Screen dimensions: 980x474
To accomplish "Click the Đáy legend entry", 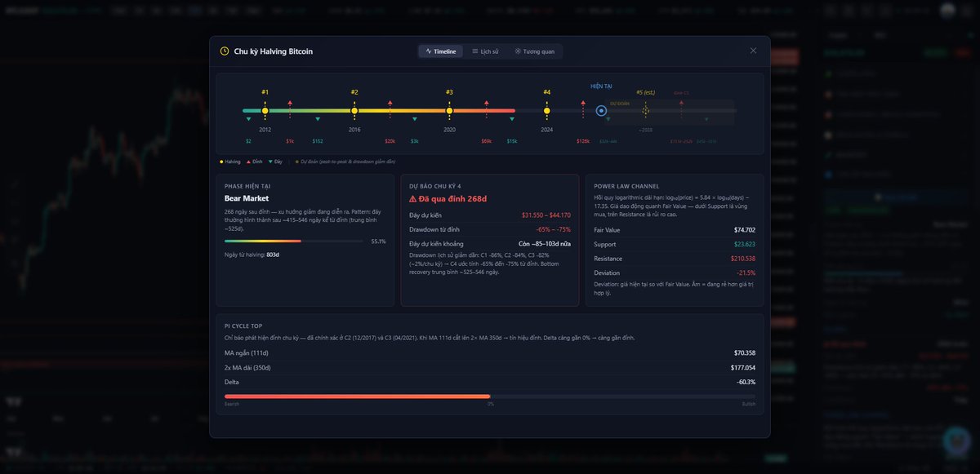I will pos(276,162).
